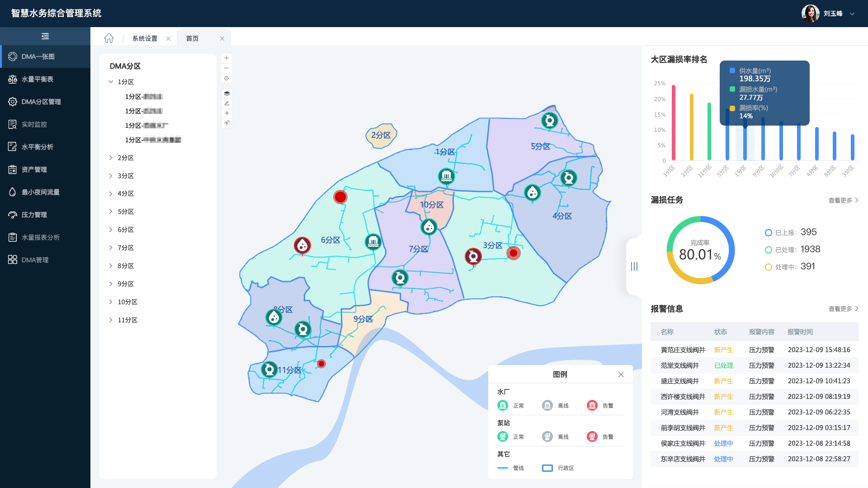Open the map layers tool
The height and width of the screenshot is (488, 868).
tap(227, 94)
